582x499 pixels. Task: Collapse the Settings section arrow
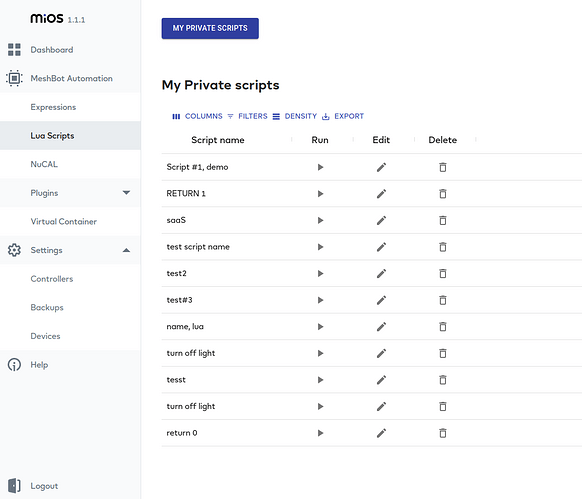point(126,250)
